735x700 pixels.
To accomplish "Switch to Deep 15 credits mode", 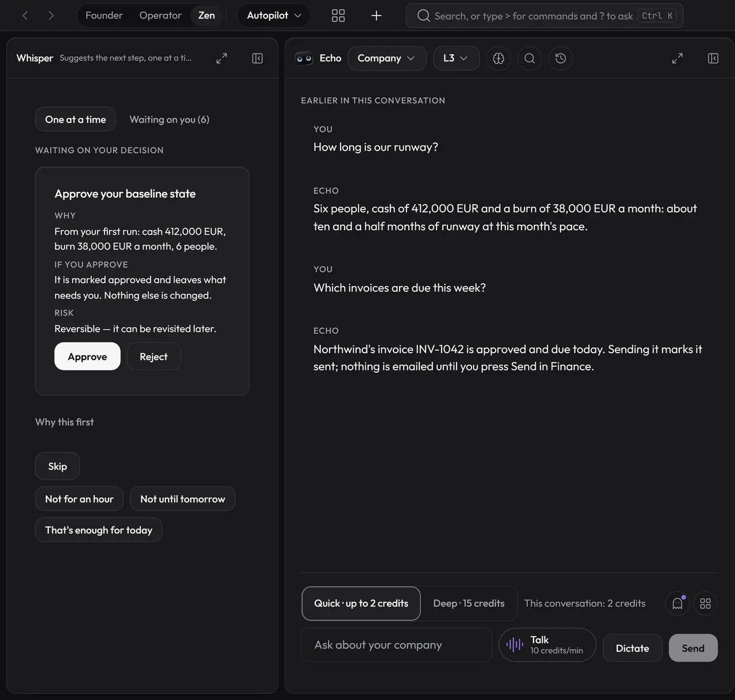I will (469, 604).
